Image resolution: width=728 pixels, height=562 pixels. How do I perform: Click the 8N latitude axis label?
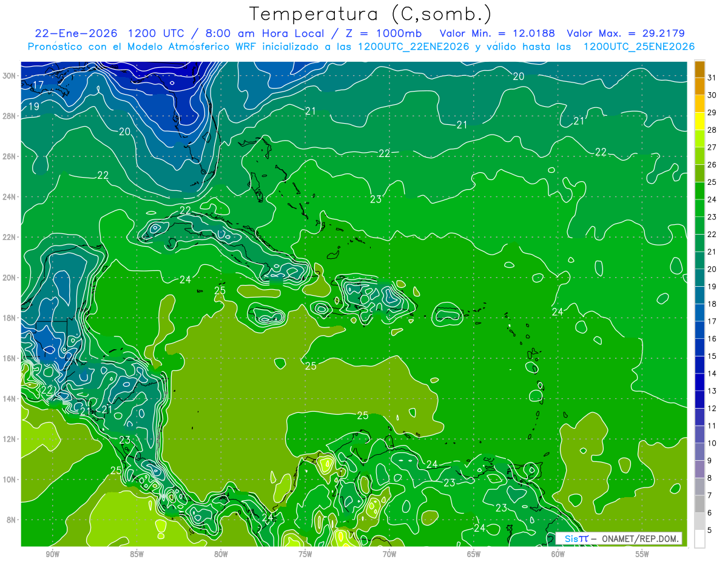(x=12, y=520)
